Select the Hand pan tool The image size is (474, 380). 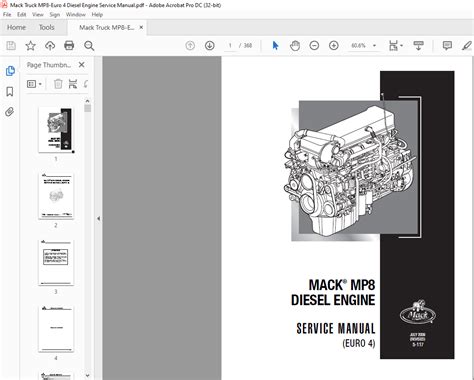295,46
